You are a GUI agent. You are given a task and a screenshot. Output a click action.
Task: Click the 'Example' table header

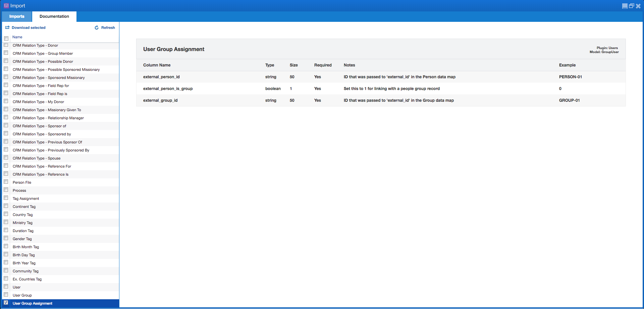[567, 65]
